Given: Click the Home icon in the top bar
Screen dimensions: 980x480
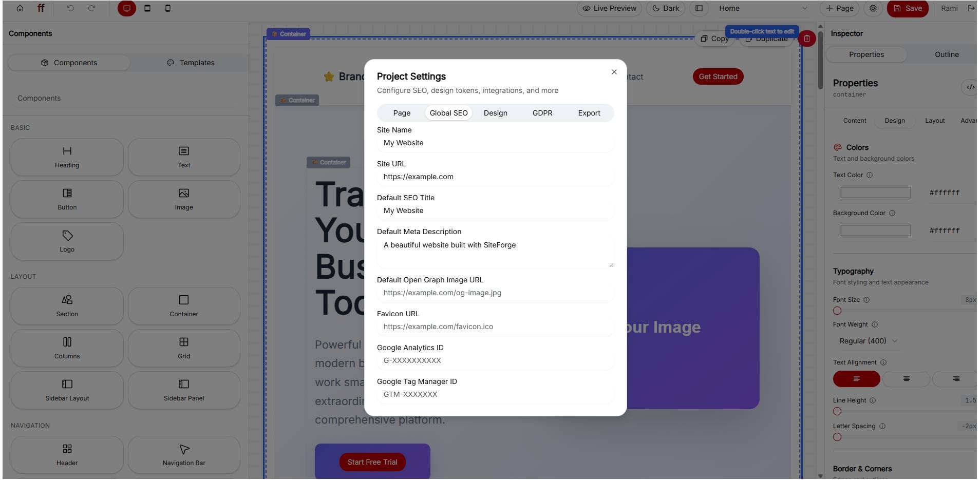Looking at the screenshot, I should click(20, 8).
